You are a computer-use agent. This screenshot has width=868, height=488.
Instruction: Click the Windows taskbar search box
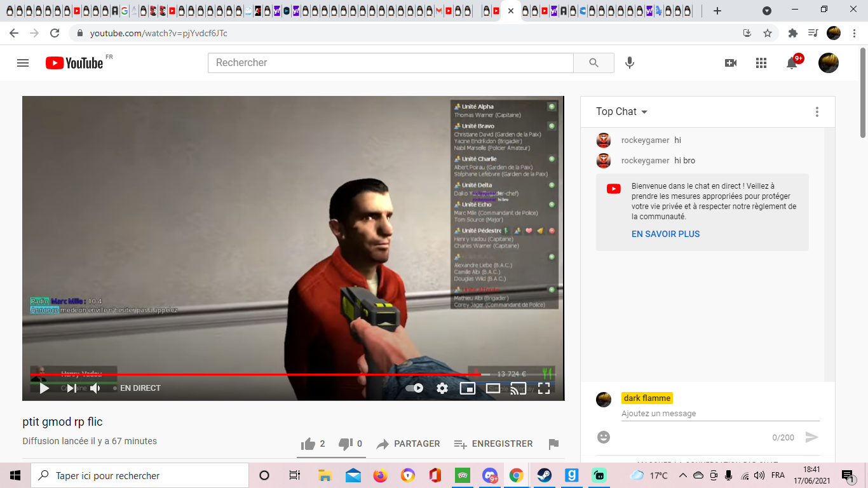pos(140,475)
